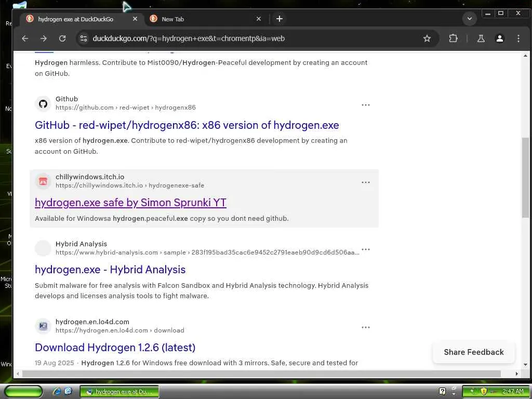532x399 pixels.
Task: Reload the DuckDuckGo results page
Action: point(62,38)
